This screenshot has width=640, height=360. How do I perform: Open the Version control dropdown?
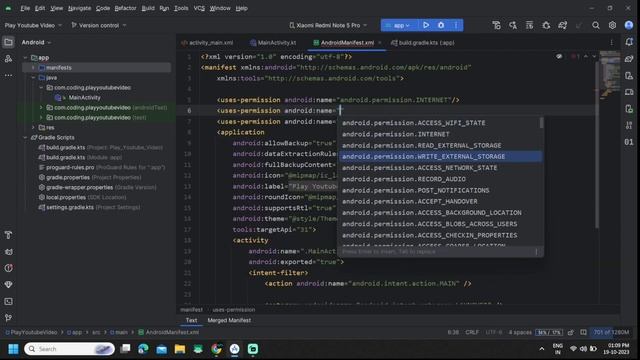[x=98, y=25]
